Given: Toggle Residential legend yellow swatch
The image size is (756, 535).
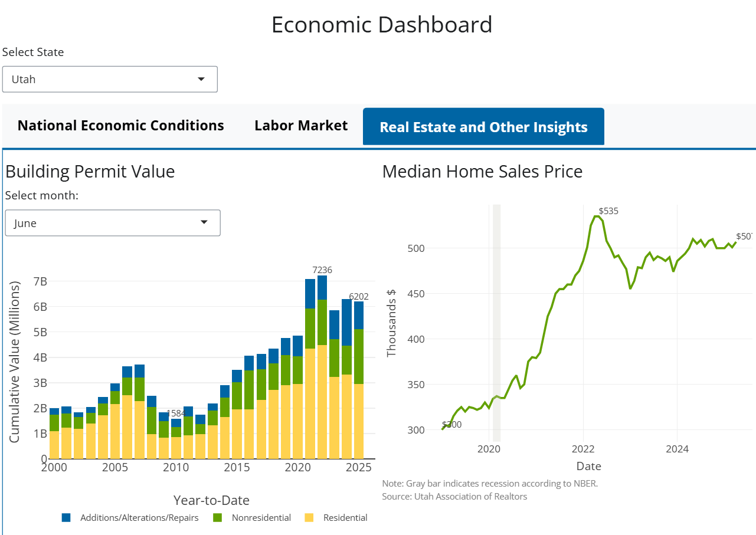Looking at the screenshot, I should coord(309,518).
